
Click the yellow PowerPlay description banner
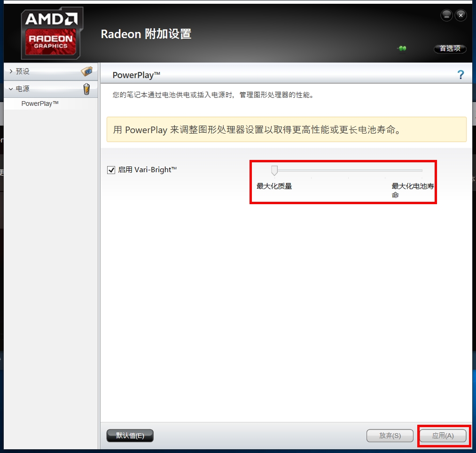287,129
